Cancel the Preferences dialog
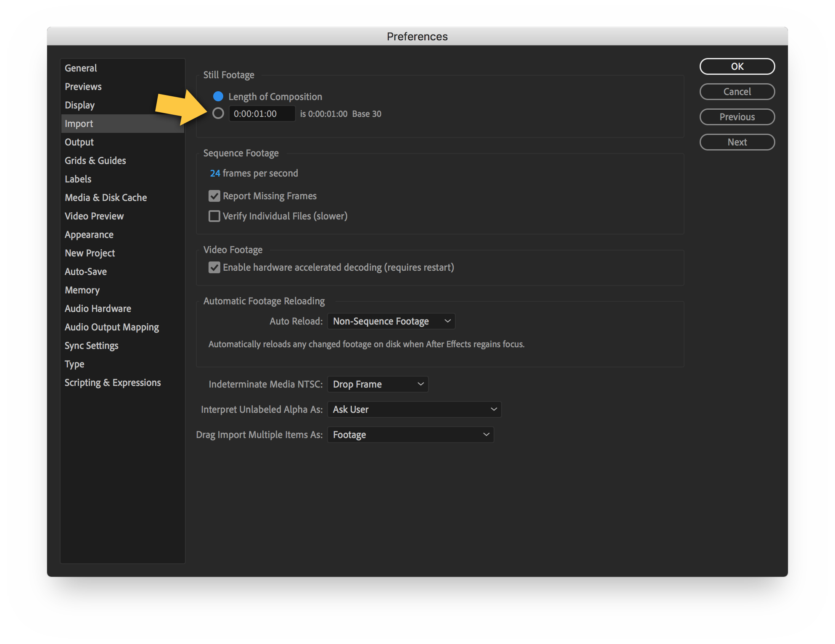This screenshot has width=835, height=644. click(737, 92)
